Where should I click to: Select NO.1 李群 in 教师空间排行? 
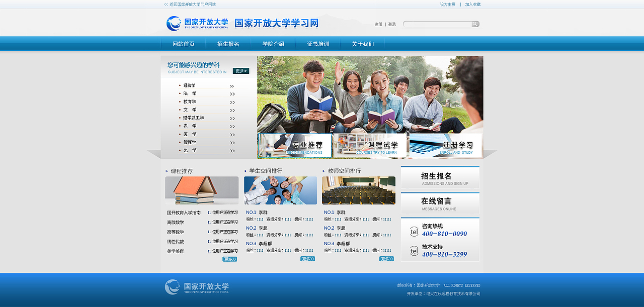[335, 213]
